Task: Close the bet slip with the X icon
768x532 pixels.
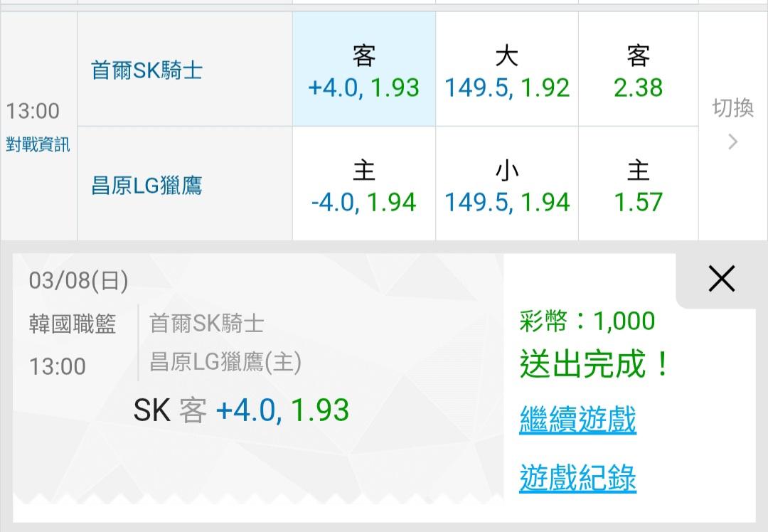Action: [x=721, y=280]
